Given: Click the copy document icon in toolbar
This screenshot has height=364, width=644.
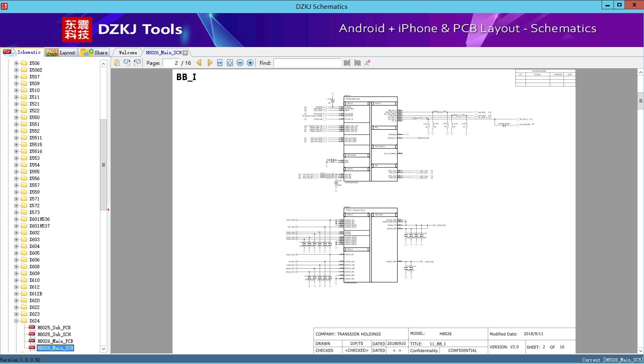Looking at the screenshot, I should click(x=117, y=63).
